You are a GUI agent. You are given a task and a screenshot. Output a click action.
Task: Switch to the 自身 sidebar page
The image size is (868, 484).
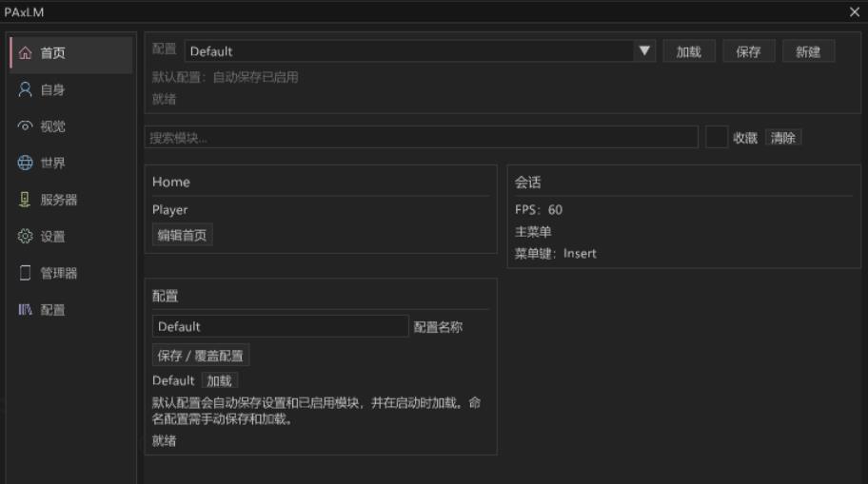click(x=71, y=89)
